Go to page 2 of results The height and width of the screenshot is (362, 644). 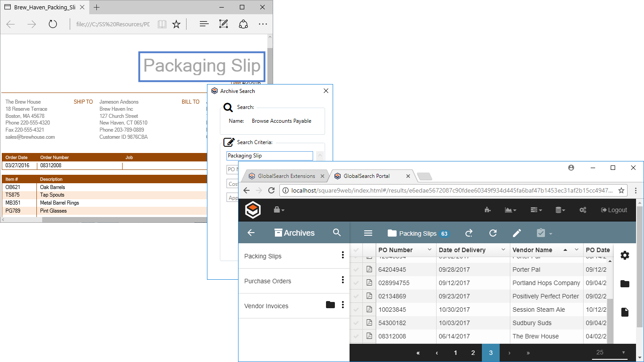click(473, 353)
